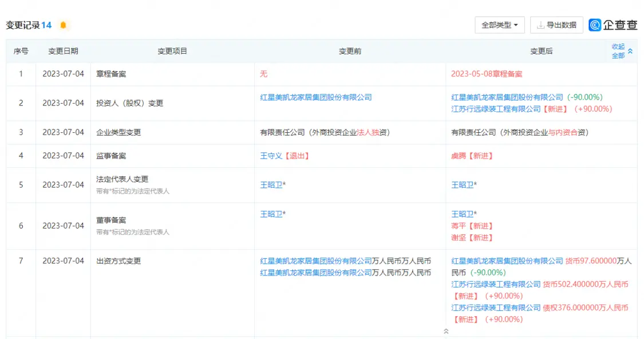The width and height of the screenshot is (644, 339).
Task: Open 江苏行远绿装工程有限公司 货币502.4 link
Action: point(496,285)
